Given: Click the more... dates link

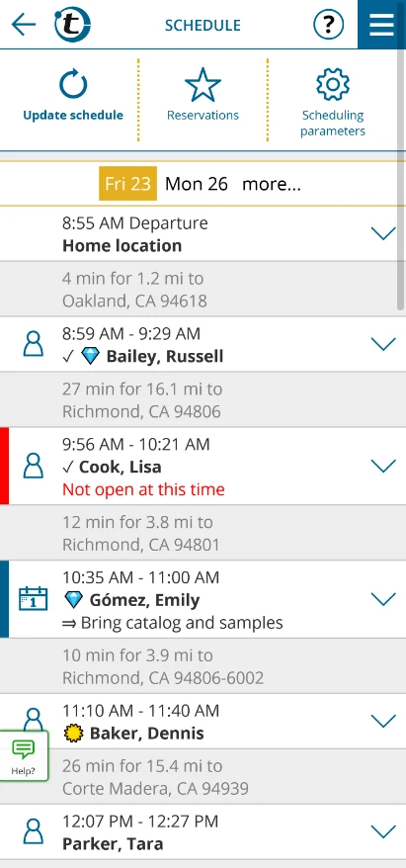Looking at the screenshot, I should (x=272, y=184).
